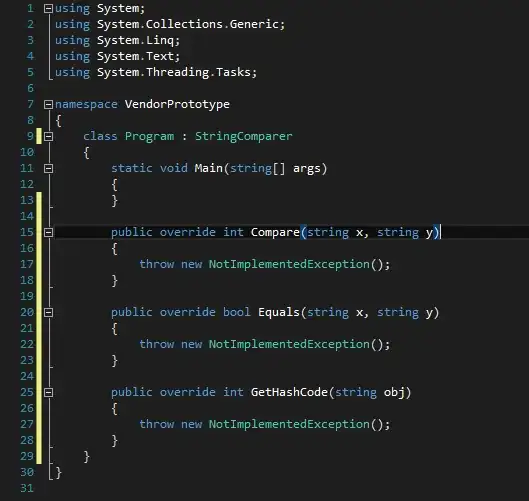This screenshot has height=501, width=529.
Task: Click the throw keyword on line 17
Action: [157, 264]
